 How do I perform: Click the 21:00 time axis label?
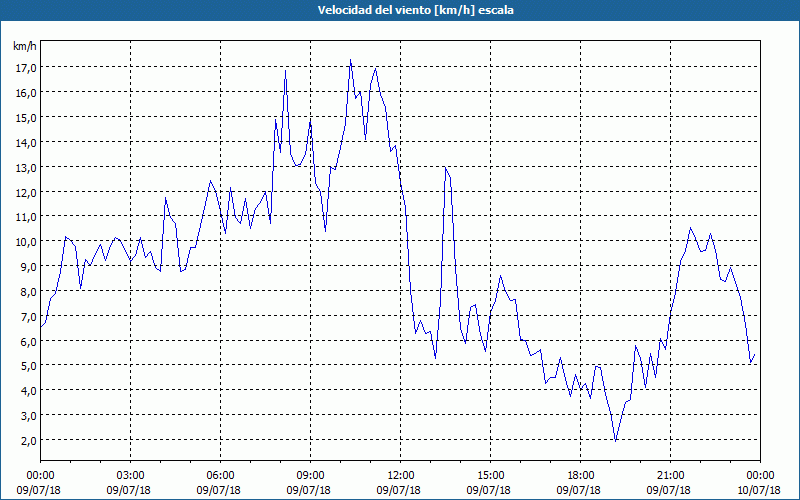click(x=670, y=476)
